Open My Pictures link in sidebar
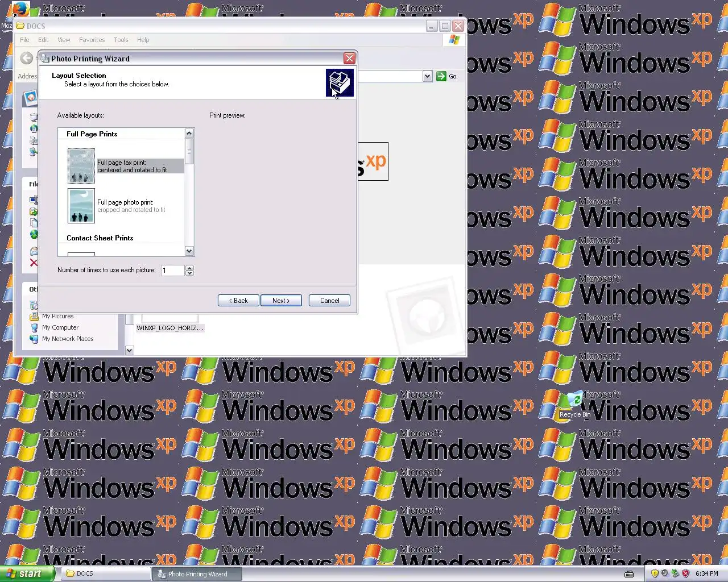728x582 pixels. pos(58,317)
